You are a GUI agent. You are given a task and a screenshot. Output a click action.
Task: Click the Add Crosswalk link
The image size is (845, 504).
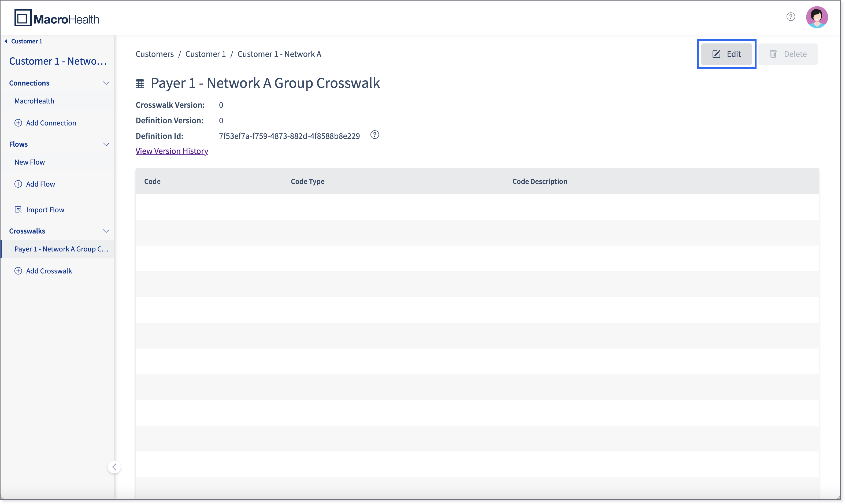point(49,271)
